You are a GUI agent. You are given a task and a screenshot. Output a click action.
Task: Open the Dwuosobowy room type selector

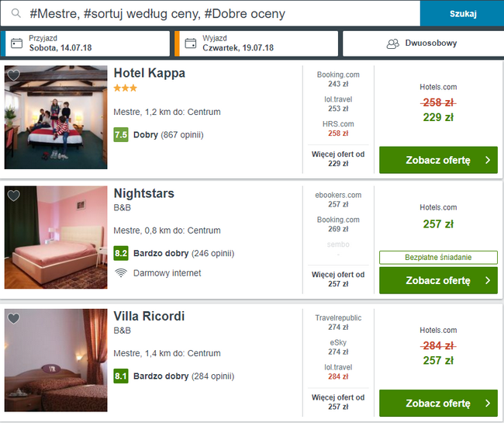coord(423,43)
